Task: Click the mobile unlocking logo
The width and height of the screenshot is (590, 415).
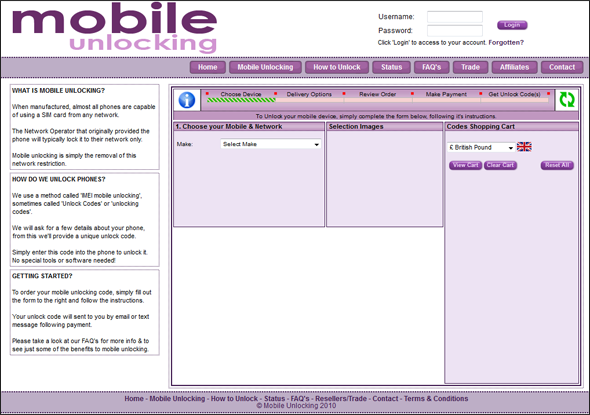Action: (x=114, y=28)
